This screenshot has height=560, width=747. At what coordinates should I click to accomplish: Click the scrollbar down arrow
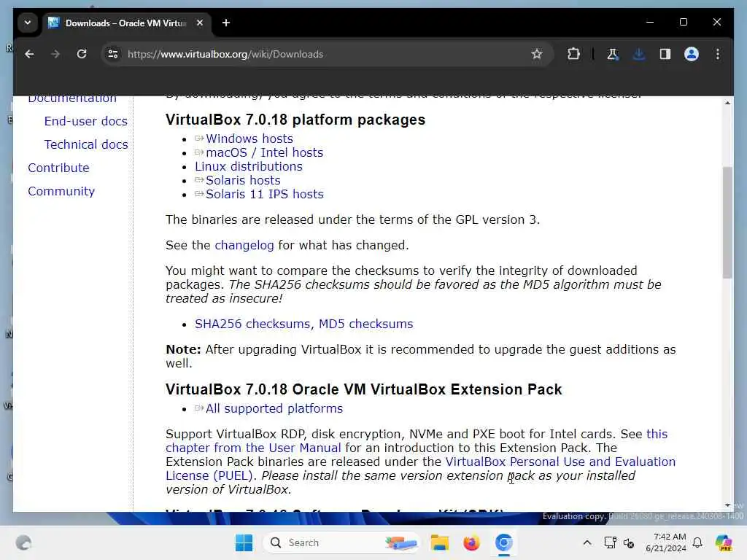(727, 505)
